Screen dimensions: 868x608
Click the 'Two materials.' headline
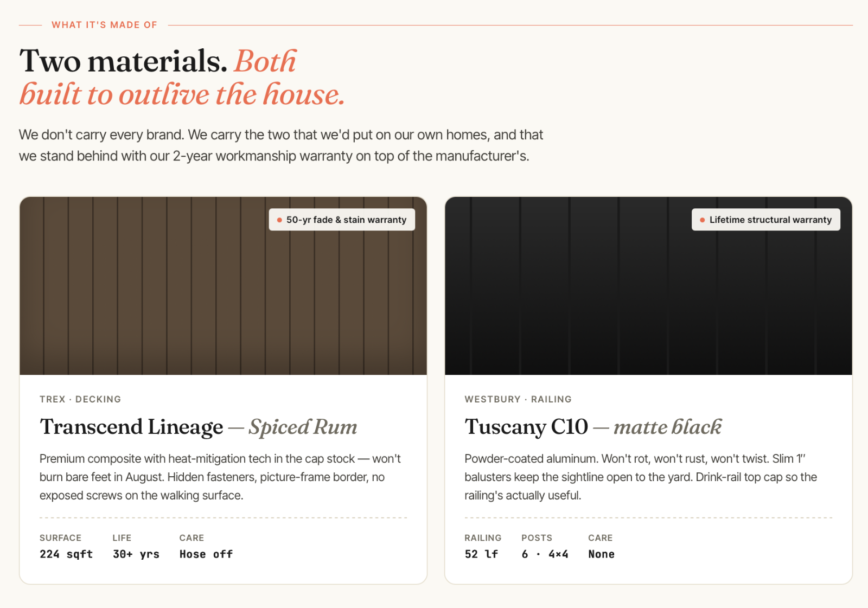pyautogui.click(x=123, y=61)
